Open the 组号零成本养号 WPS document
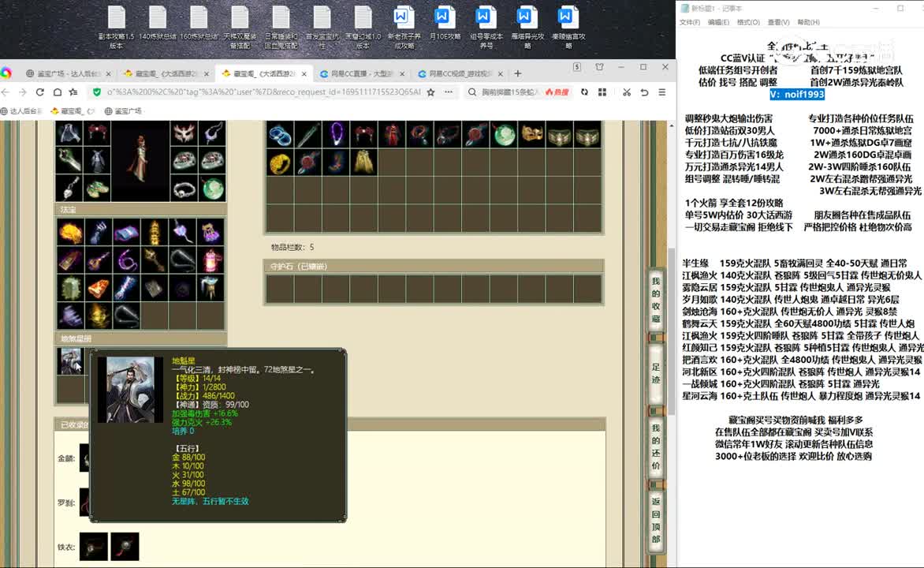This screenshot has width=924, height=568. (486, 27)
